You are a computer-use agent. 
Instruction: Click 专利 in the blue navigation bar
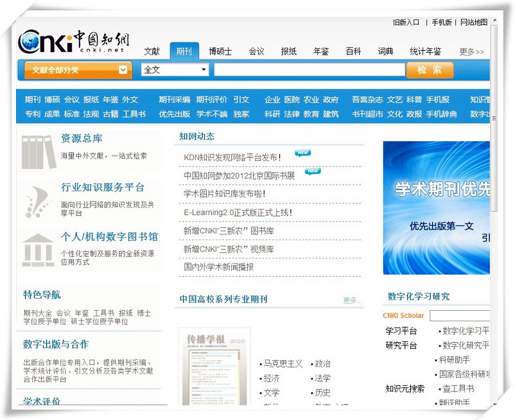pyautogui.click(x=33, y=114)
